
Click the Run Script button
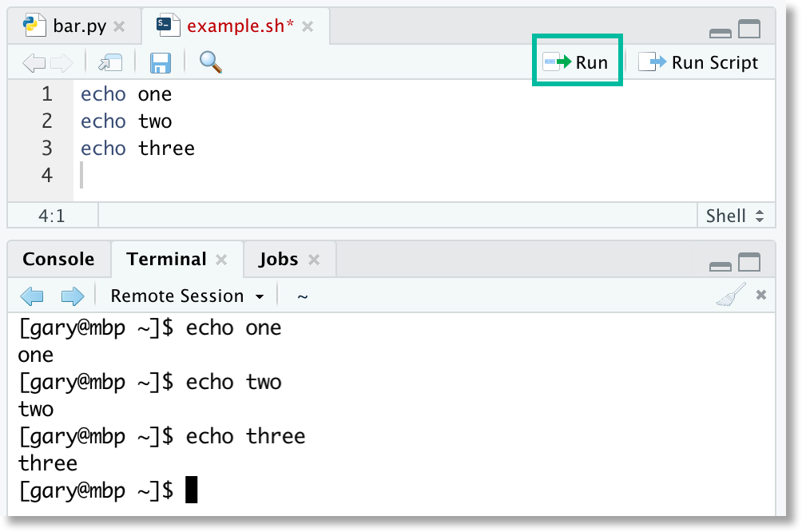[700, 62]
